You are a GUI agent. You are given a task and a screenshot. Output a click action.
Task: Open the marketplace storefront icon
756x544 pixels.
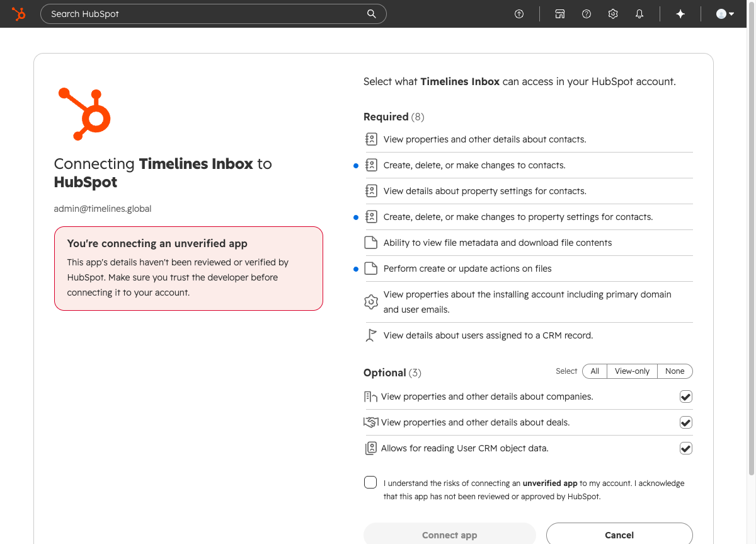(x=559, y=14)
